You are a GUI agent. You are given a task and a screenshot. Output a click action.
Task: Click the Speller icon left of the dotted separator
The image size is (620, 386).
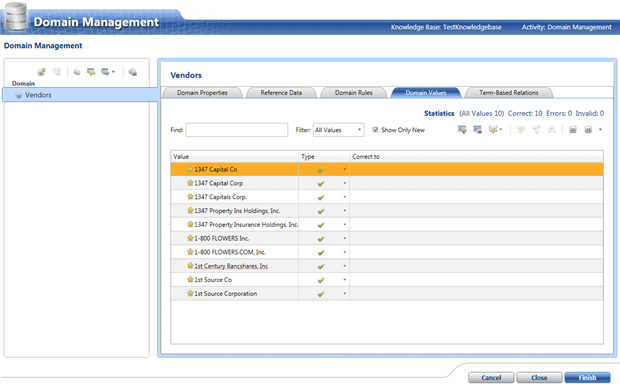(x=552, y=130)
